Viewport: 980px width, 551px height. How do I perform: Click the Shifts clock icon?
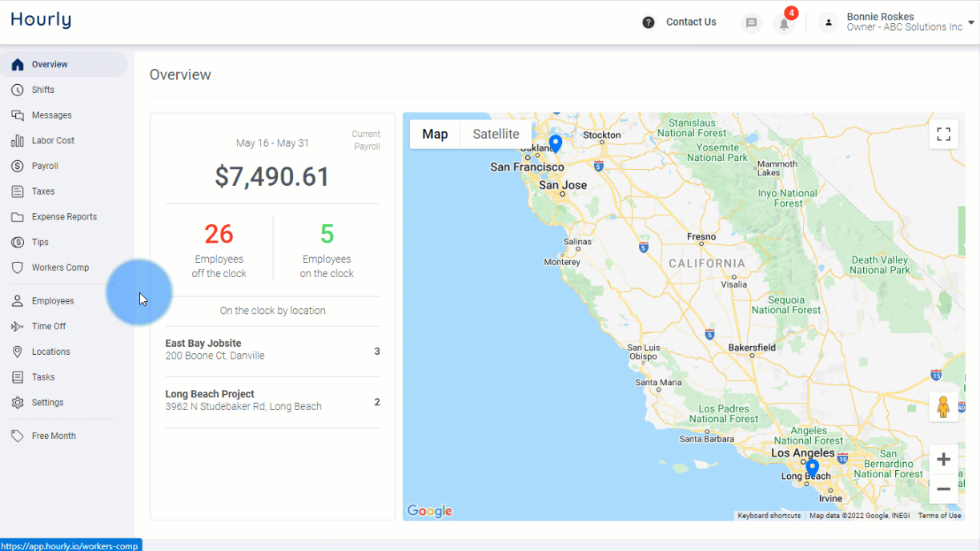pos(18,90)
